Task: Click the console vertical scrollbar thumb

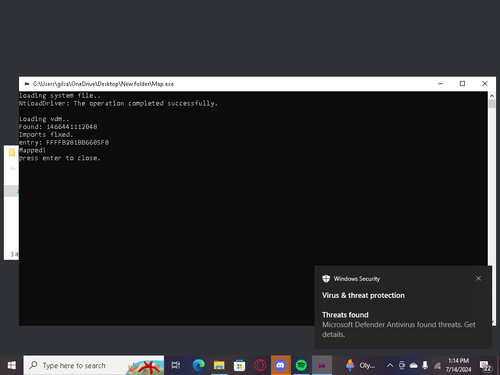Action: click(492, 104)
